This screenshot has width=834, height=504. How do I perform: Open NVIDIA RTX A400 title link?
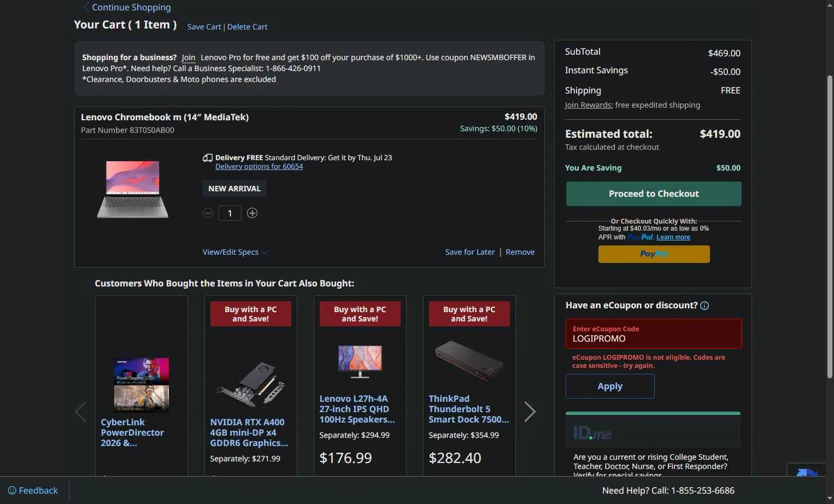click(249, 432)
